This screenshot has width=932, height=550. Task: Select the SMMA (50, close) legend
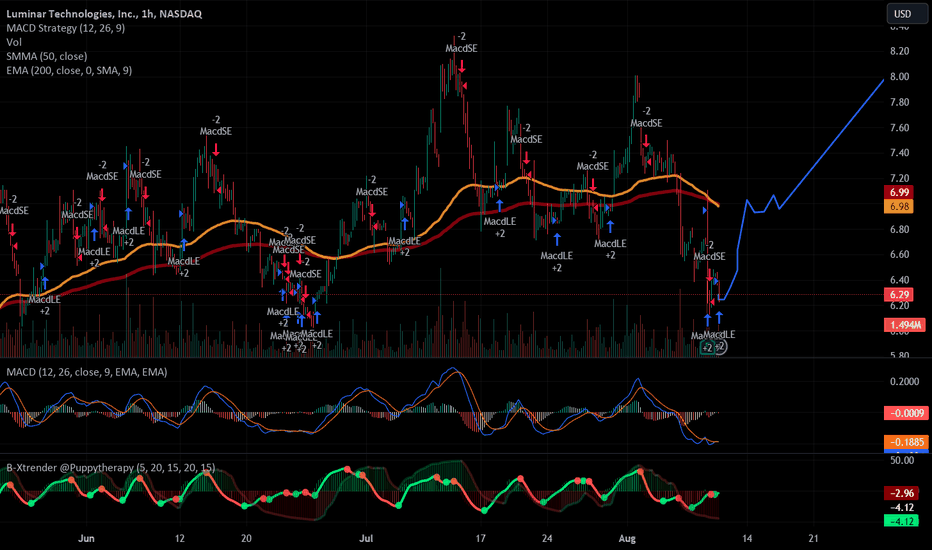click(x=46, y=56)
